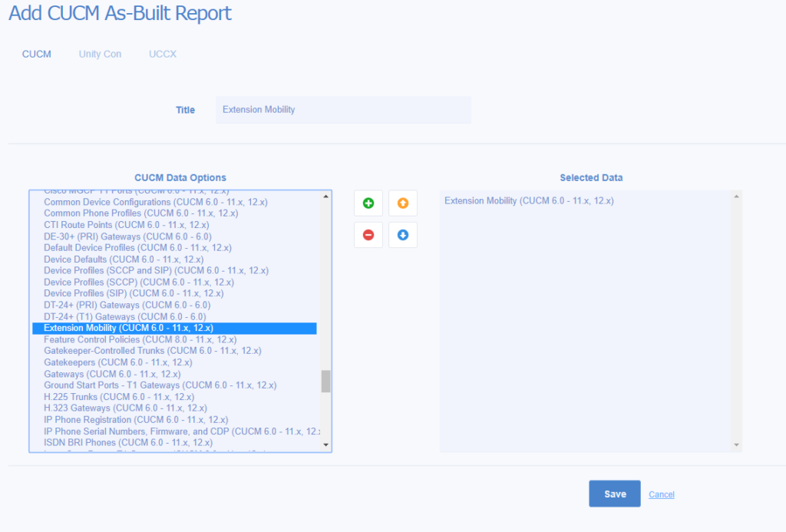This screenshot has height=532, width=786.
Task: Click the Cancel link
Action: (661, 494)
